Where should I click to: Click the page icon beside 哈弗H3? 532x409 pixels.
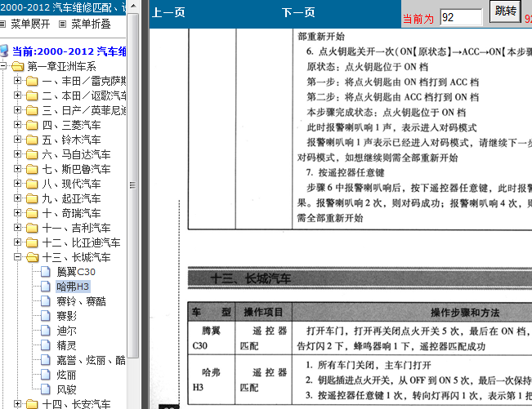point(46,287)
